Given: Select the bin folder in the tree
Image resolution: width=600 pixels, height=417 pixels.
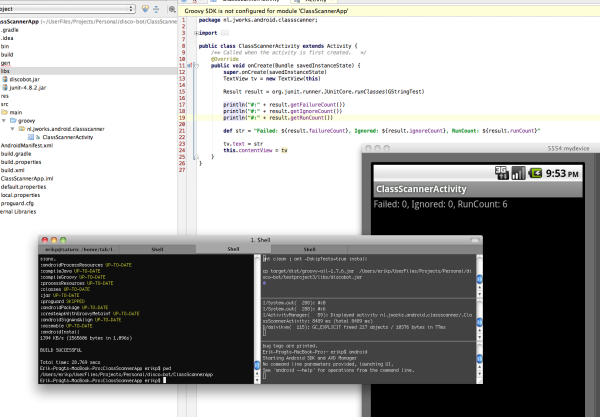Looking at the screenshot, I should point(5,46).
